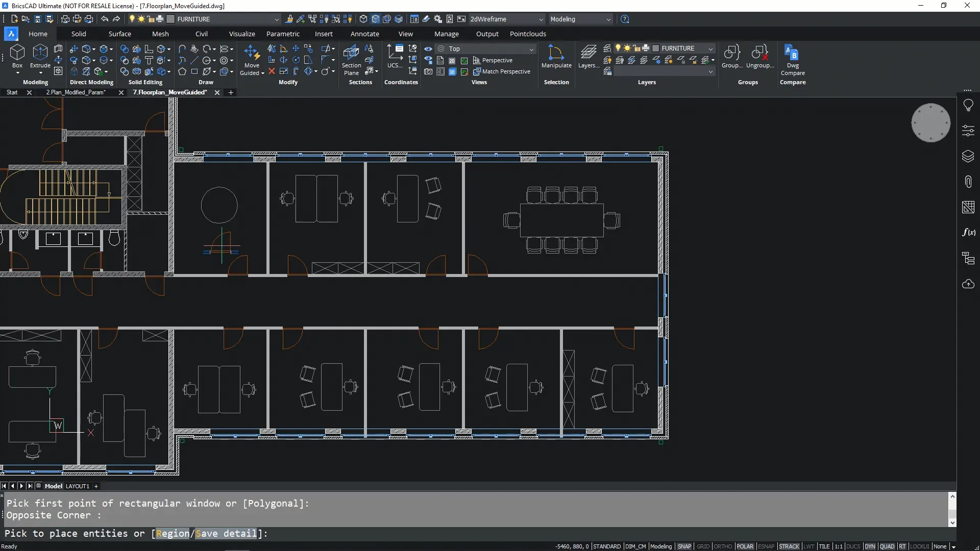Click the Extrude tool icon
This screenshot has height=551, width=980.
[x=40, y=53]
